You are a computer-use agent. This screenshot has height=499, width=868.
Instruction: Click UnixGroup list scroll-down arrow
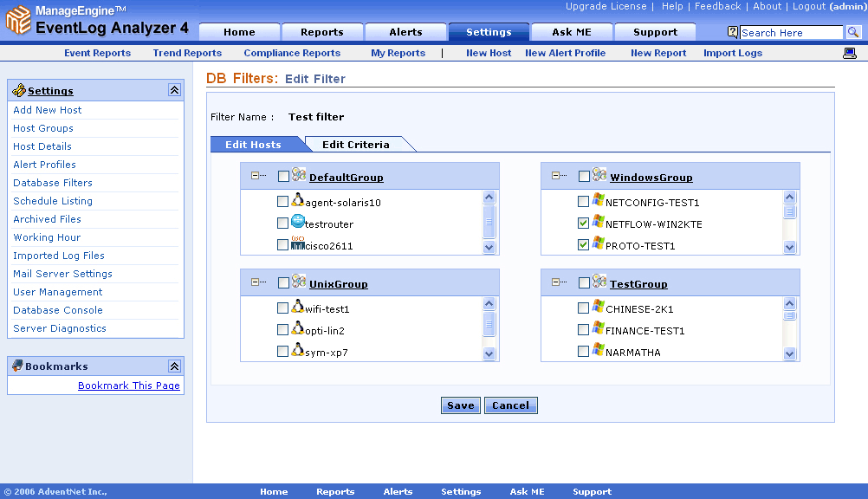pos(489,354)
